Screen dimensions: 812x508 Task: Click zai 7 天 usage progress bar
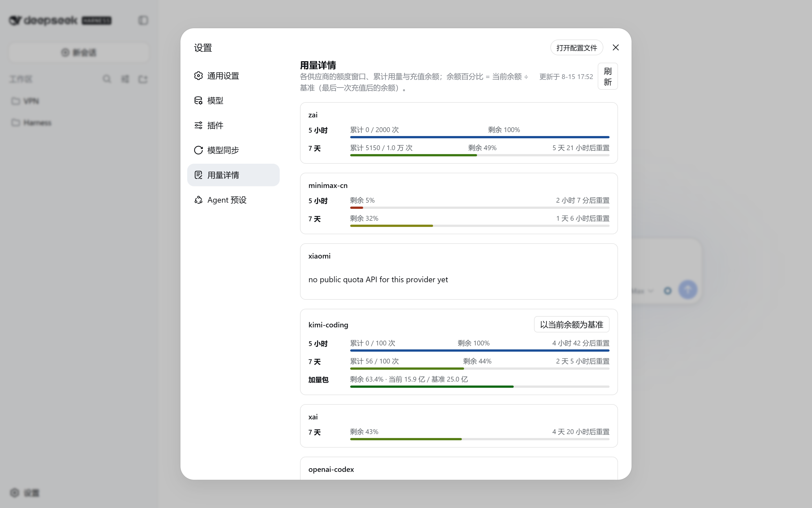pyautogui.click(x=480, y=155)
